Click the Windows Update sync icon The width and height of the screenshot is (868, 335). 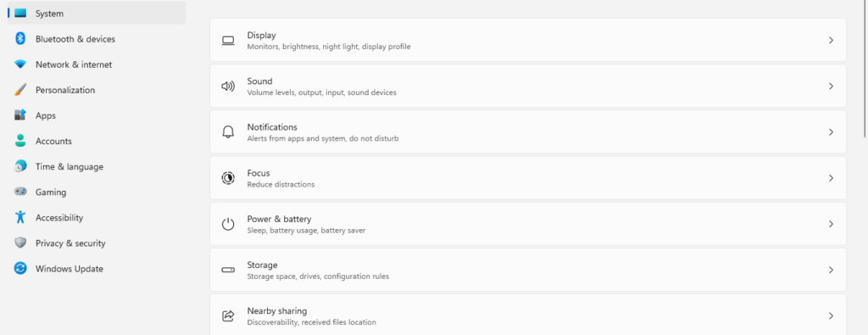pos(20,268)
